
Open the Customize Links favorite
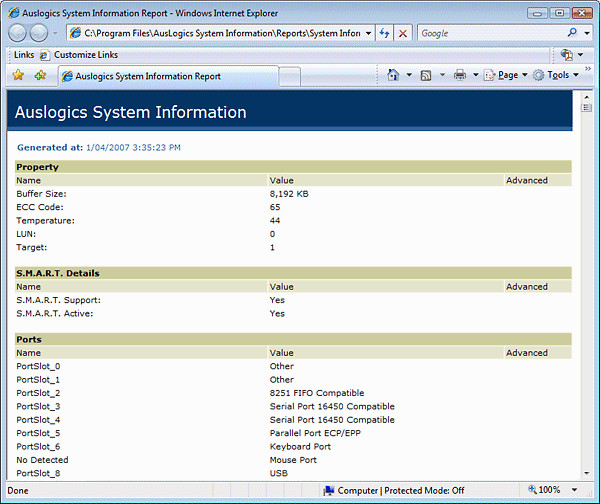tap(79, 55)
